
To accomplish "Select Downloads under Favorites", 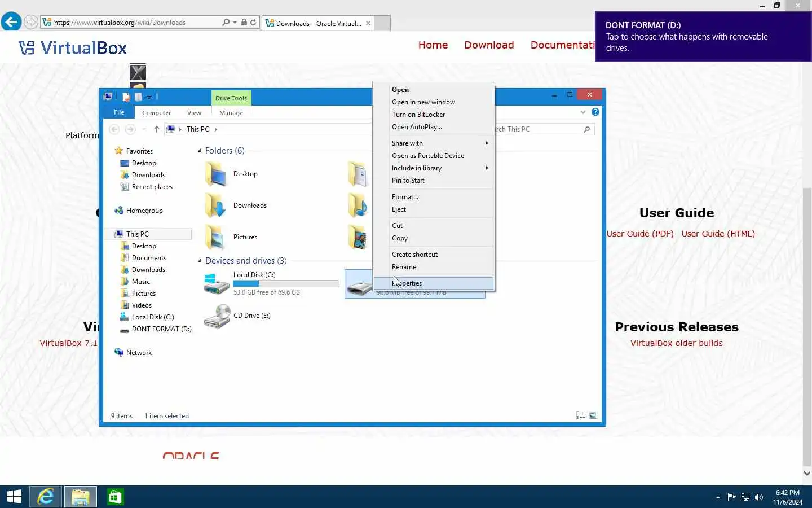I will pos(148,175).
